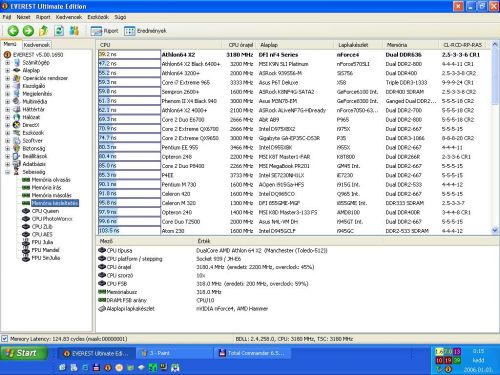The width and height of the screenshot is (500, 375).
Task: Expand the Megjelenítés tree node
Action: (7, 94)
